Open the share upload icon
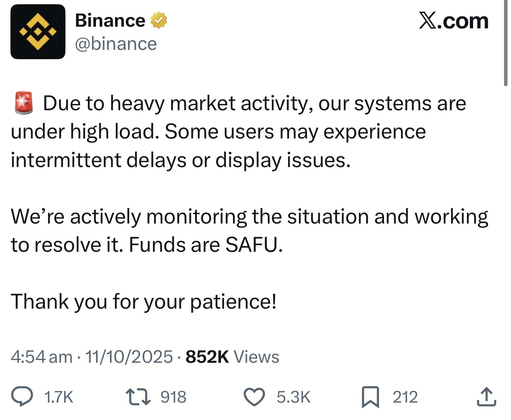The width and height of the screenshot is (511, 420). pos(486,397)
